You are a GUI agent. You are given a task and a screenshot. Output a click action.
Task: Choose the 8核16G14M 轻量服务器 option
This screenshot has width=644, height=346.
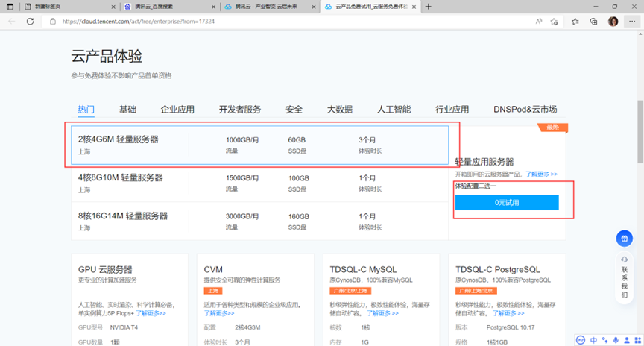click(x=259, y=221)
